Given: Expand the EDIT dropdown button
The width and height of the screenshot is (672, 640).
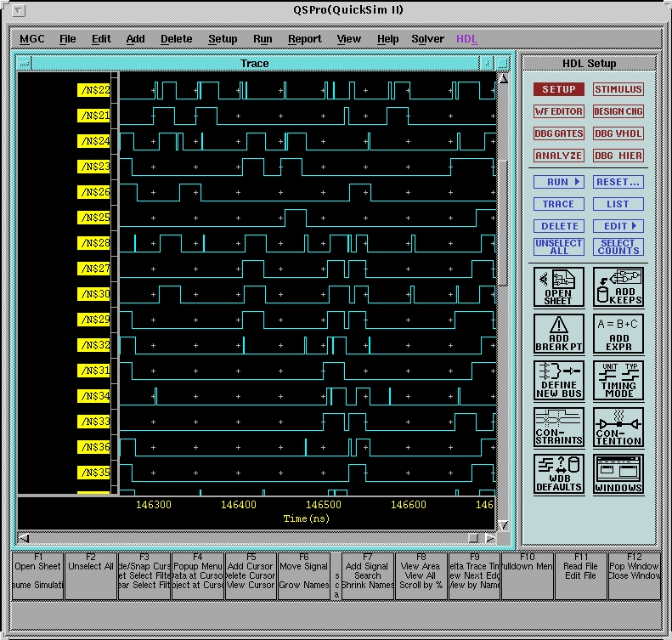Looking at the screenshot, I should [x=618, y=226].
